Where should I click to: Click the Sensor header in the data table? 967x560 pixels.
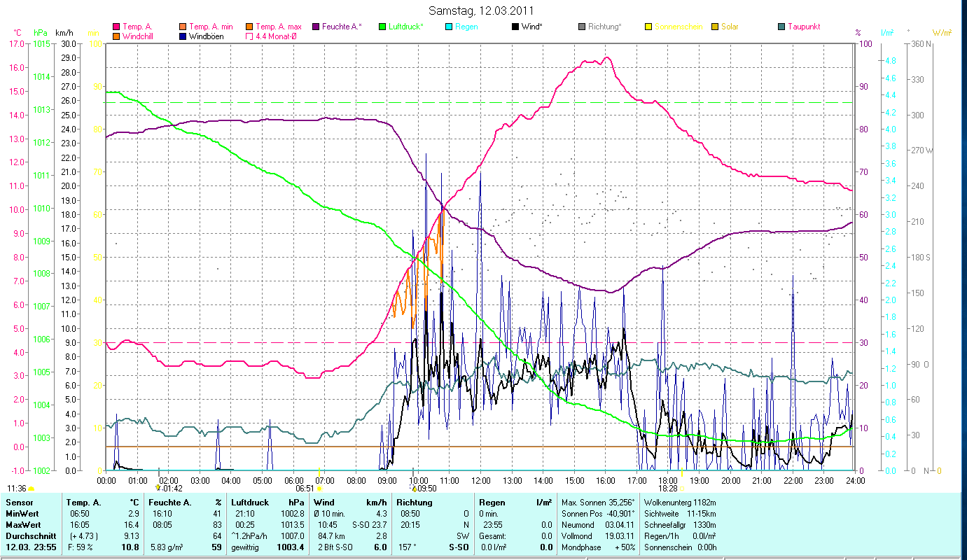coord(18,503)
